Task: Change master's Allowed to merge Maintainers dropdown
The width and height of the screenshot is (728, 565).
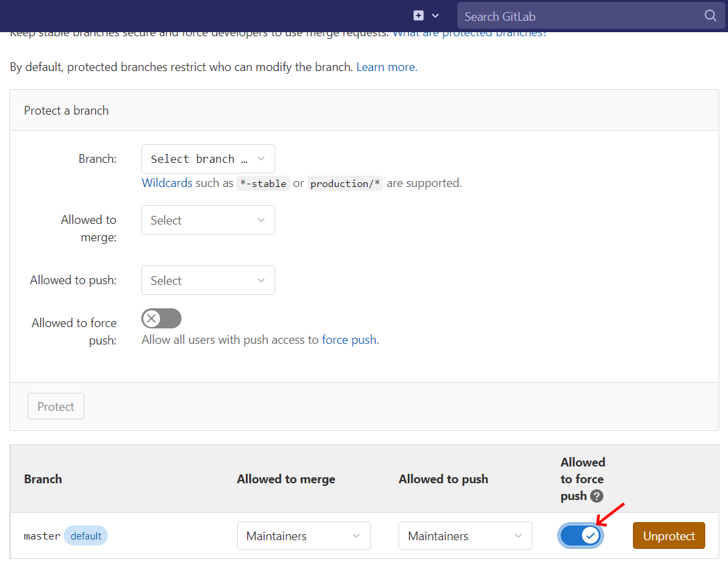Action: [303, 536]
